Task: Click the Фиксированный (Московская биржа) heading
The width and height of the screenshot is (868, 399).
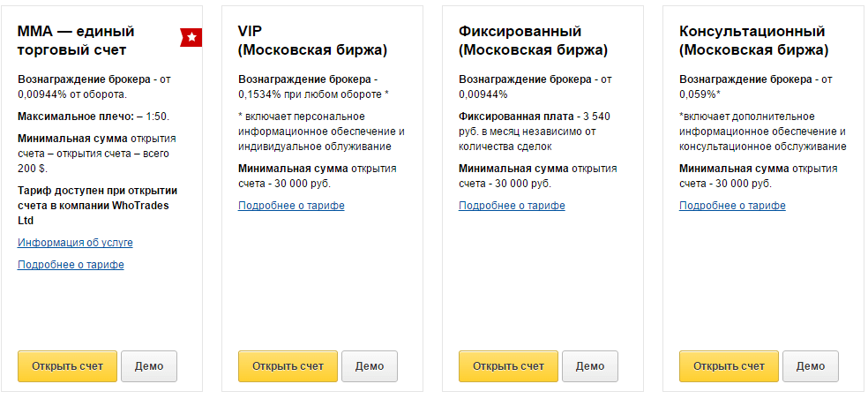Action: tap(533, 41)
